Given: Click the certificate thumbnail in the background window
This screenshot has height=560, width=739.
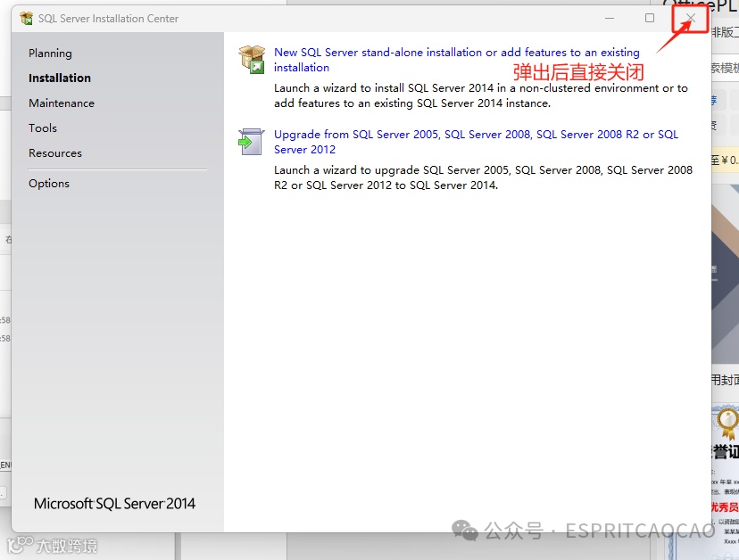Looking at the screenshot, I should (726, 481).
